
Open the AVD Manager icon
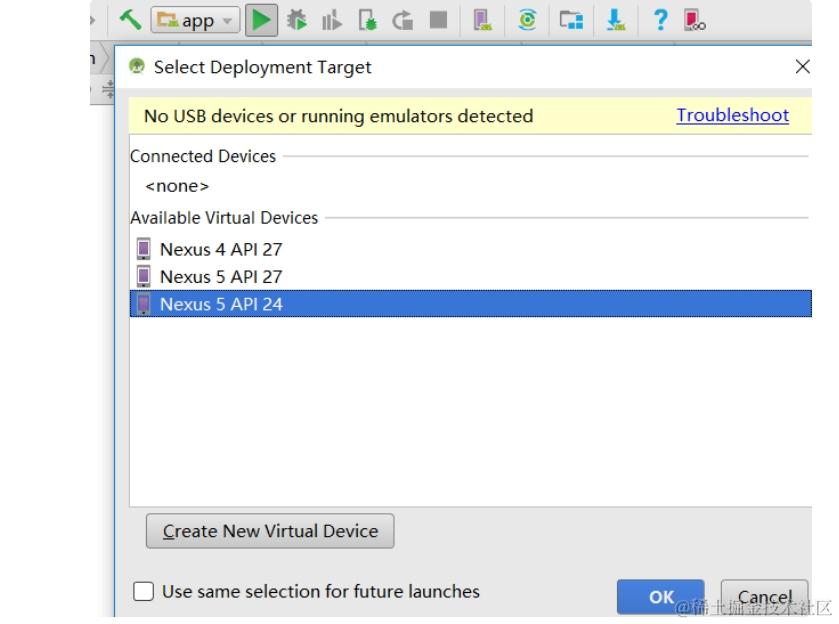(482, 20)
